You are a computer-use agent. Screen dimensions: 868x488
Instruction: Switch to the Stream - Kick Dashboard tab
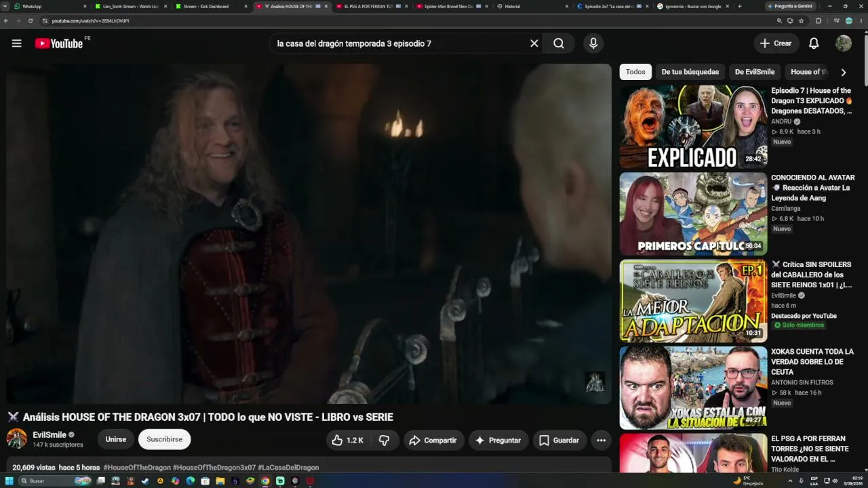pos(210,6)
